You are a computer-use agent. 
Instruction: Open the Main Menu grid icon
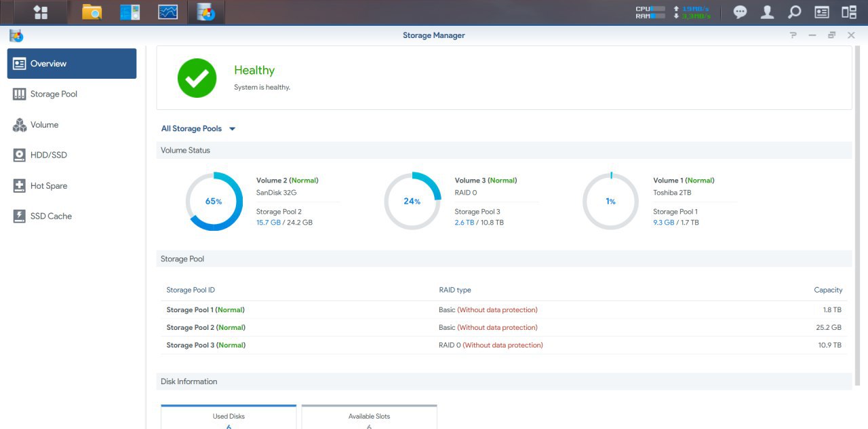[41, 12]
